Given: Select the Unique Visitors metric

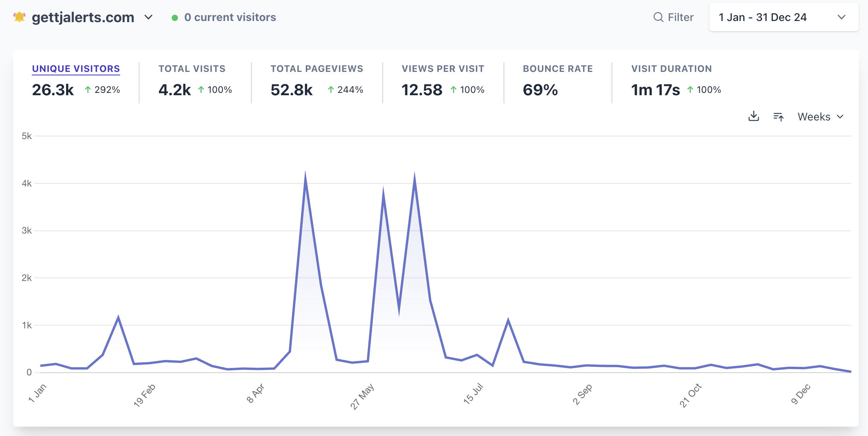Looking at the screenshot, I should 76,69.
